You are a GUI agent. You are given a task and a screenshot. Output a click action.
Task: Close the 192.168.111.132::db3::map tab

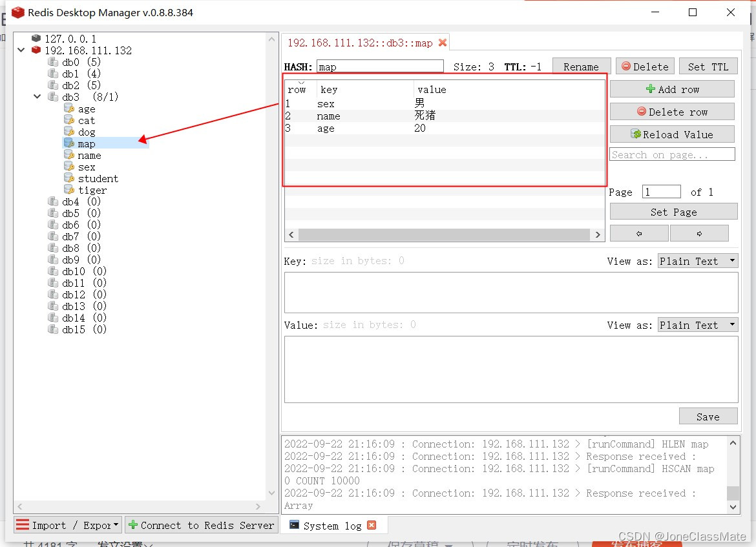point(442,43)
